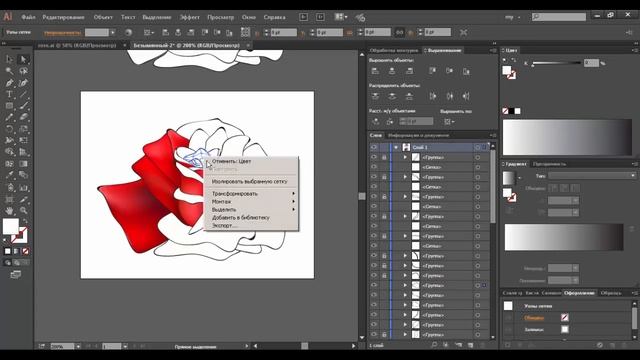Screen dimensions: 640x360
Task: Click K slider in Color panel
Action: 556,63
